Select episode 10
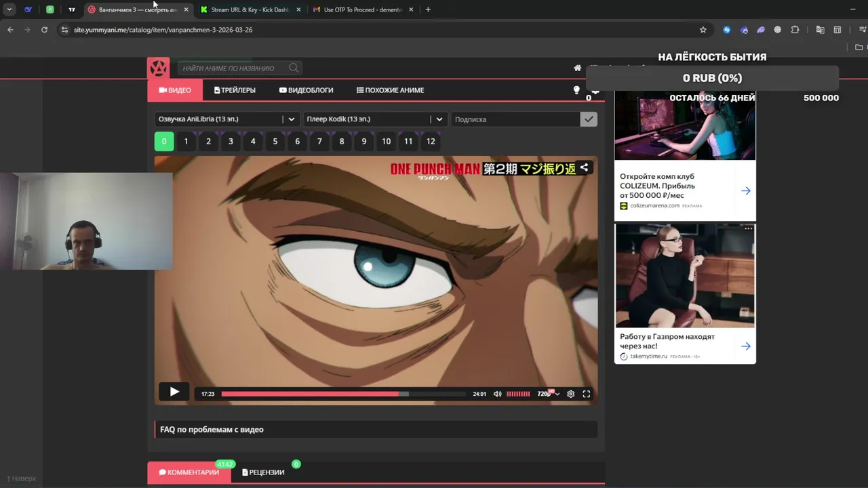The width and height of the screenshot is (868, 488). (x=386, y=141)
